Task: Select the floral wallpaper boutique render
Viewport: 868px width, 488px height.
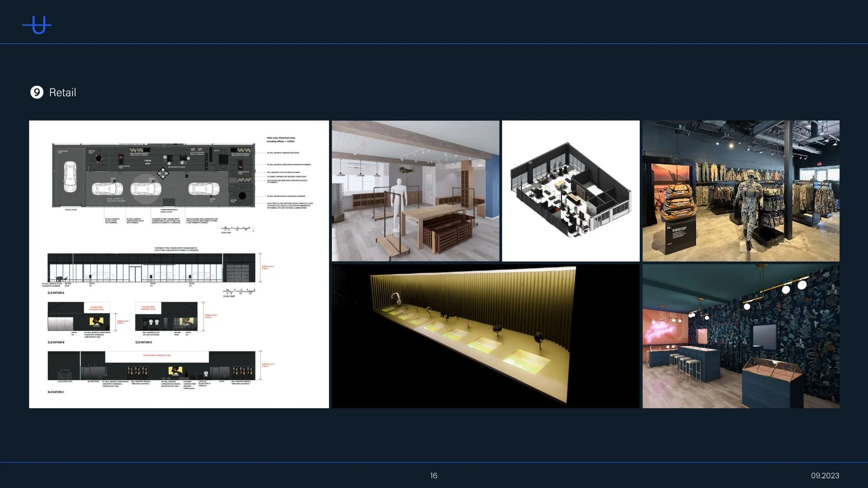Action: pyautogui.click(x=741, y=336)
